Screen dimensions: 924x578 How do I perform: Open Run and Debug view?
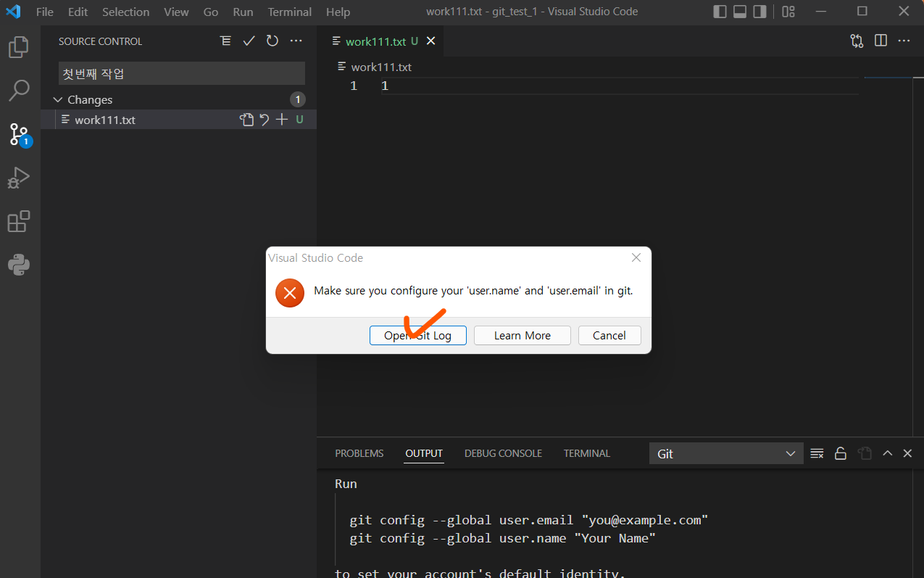19,178
